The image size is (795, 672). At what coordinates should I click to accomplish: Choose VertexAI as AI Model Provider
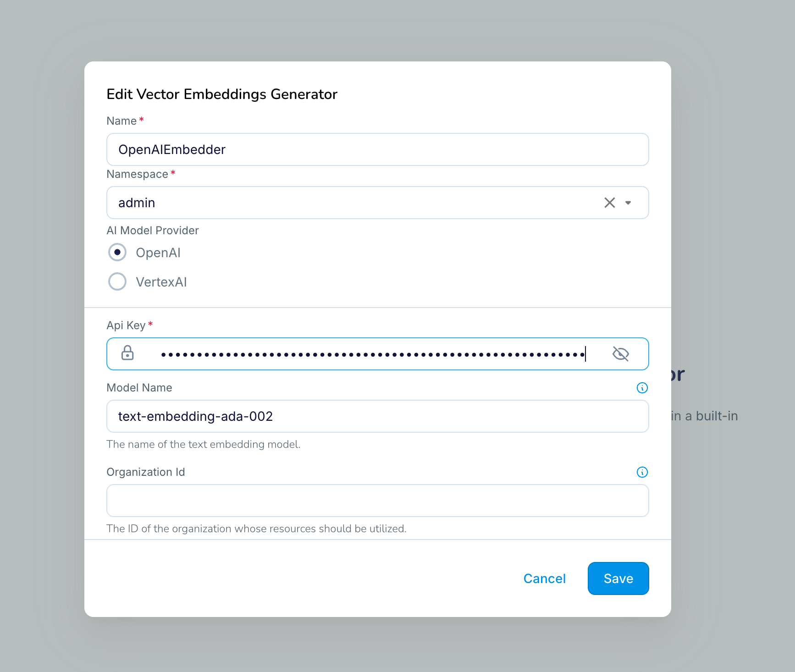(x=117, y=282)
